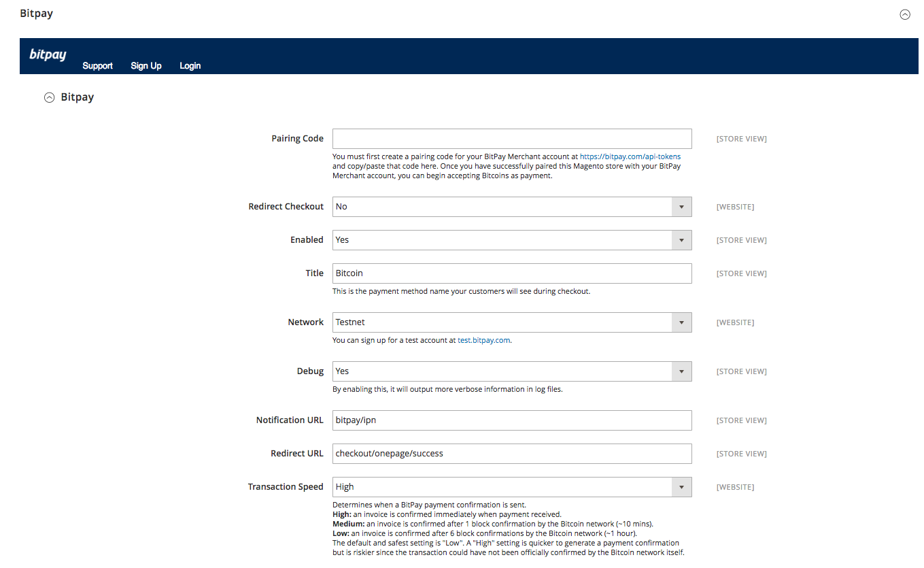Open the Debug dropdown
Image resolution: width=924 pixels, height=568 pixels.
[x=512, y=371]
